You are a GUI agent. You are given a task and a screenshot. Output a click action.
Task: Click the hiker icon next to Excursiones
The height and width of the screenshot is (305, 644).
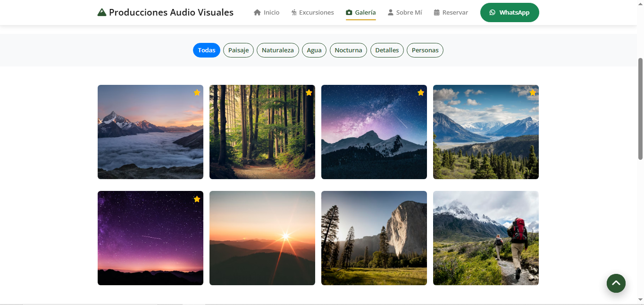[x=294, y=13]
